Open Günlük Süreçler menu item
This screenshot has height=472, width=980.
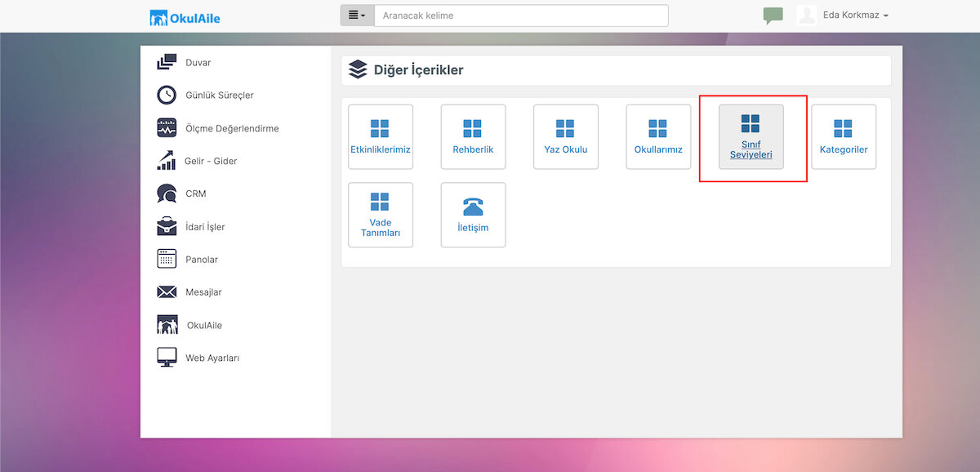pyautogui.click(x=220, y=96)
